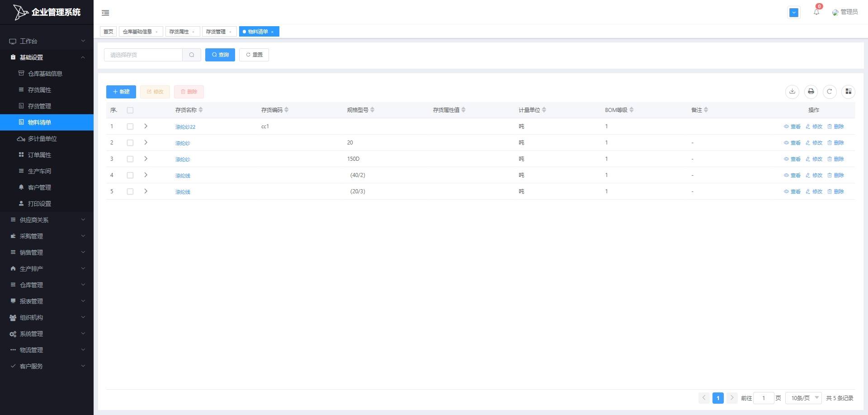The width and height of the screenshot is (868, 415).
Task: Expand the 工作台 sidebar menu
Action: pyautogui.click(x=47, y=41)
